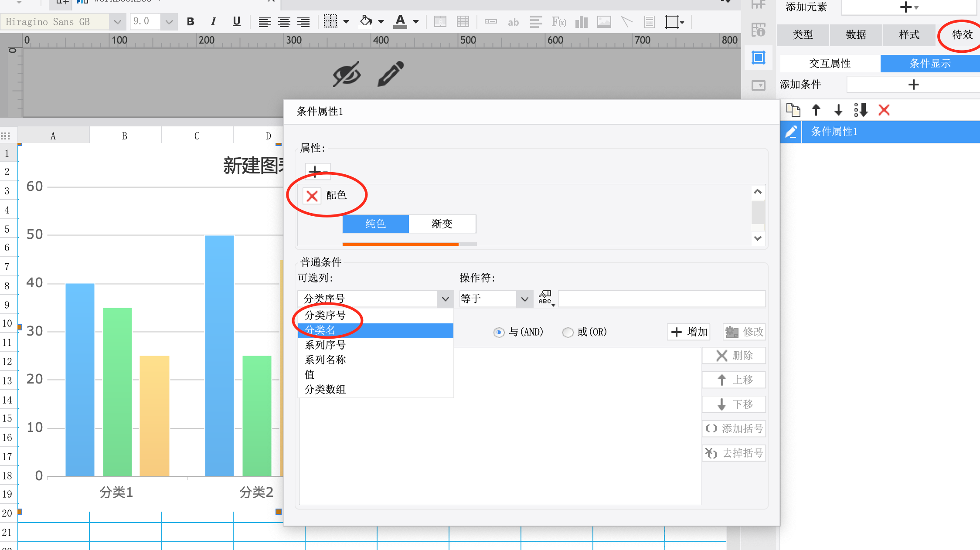
Task: Click the 添加括号 add brackets button
Action: (x=734, y=429)
